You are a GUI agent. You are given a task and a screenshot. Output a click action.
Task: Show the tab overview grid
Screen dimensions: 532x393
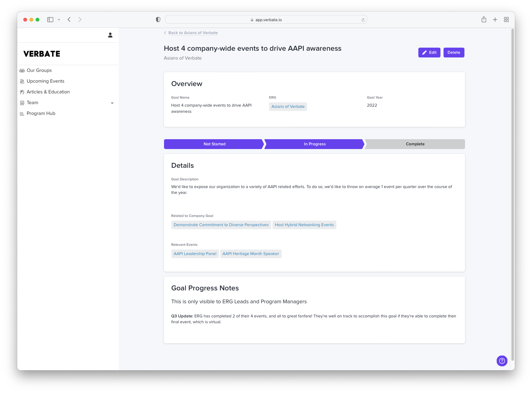[x=506, y=19]
